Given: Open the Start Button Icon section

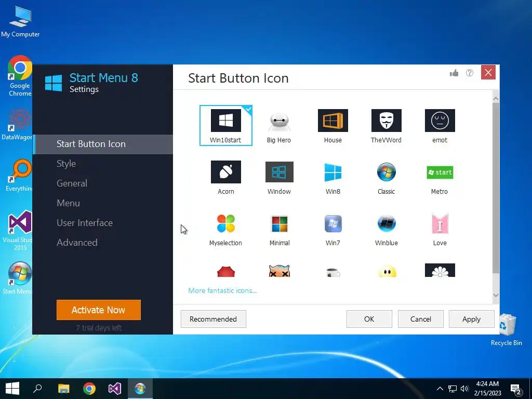Looking at the screenshot, I should [103, 144].
